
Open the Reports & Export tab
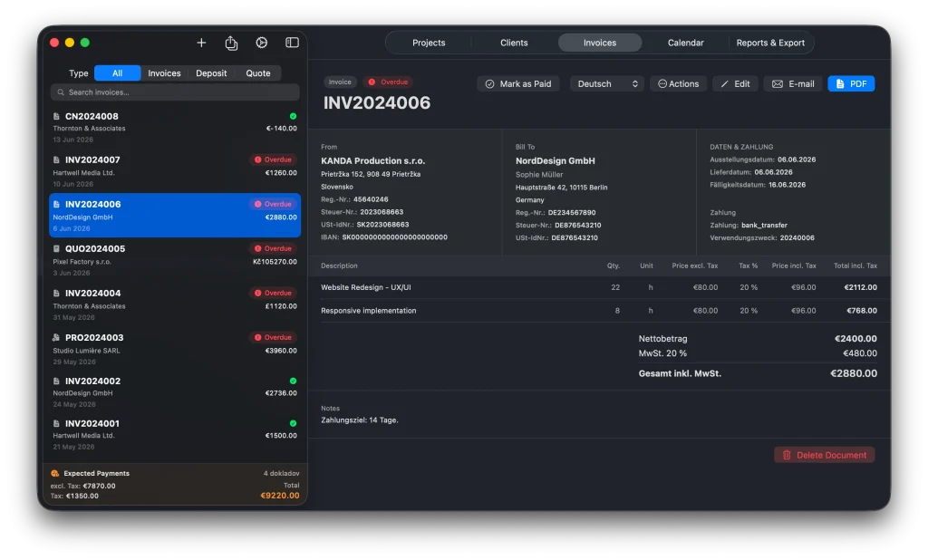(x=770, y=43)
